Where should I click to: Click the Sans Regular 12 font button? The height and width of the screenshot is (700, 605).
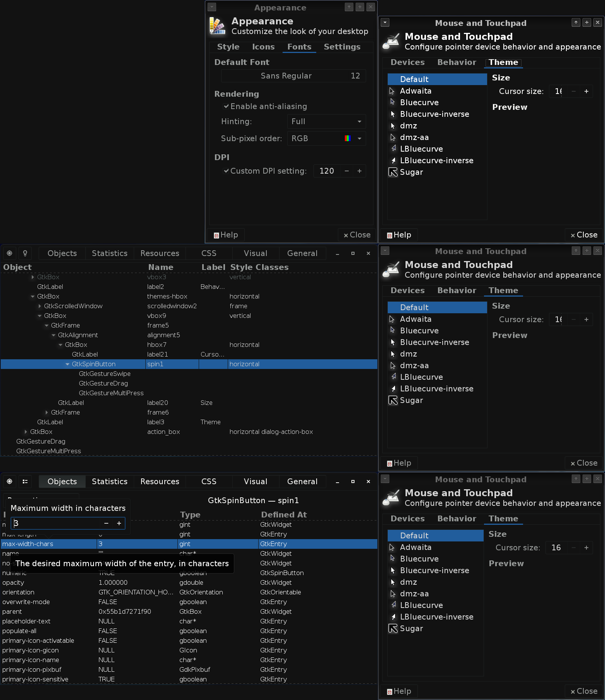pyautogui.click(x=293, y=76)
